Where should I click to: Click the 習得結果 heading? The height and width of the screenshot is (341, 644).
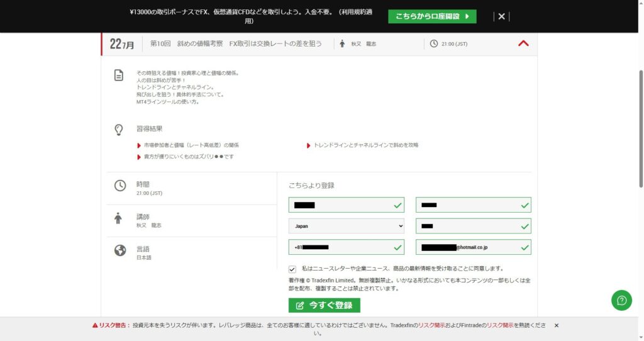click(150, 128)
